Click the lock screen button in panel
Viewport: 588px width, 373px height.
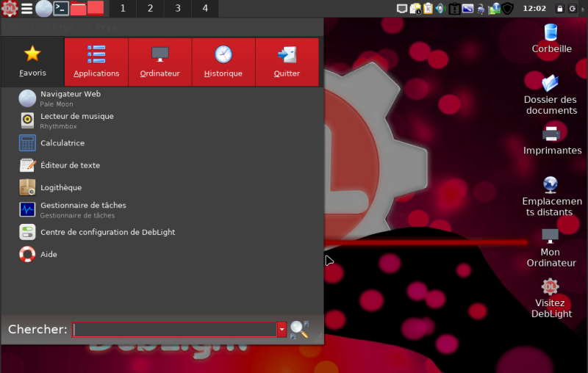(x=560, y=9)
